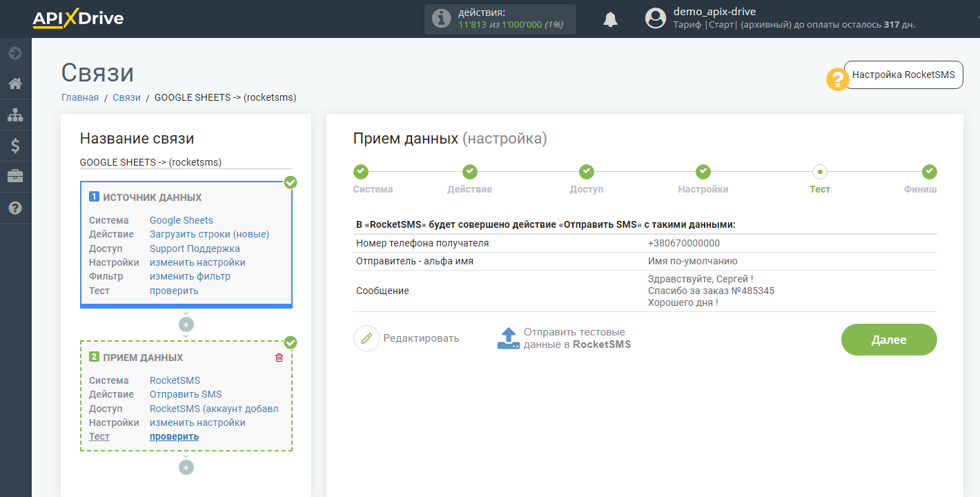980x497 pixels.
Task: Click проверить in data source block
Action: pos(174,291)
